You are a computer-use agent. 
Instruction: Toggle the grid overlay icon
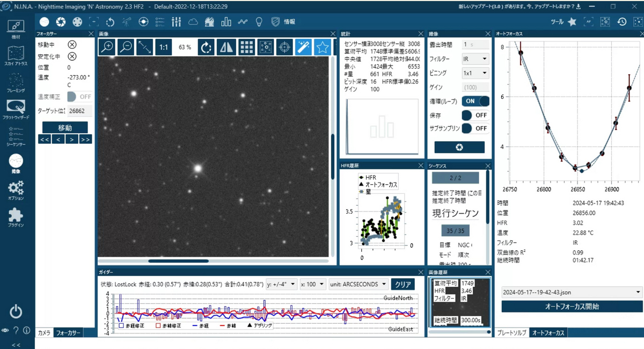pyautogui.click(x=246, y=47)
